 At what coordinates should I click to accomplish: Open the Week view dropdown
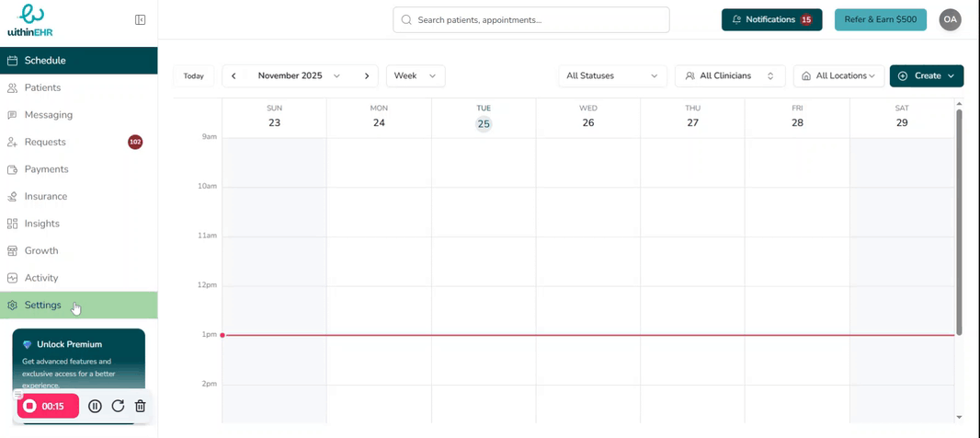pyautogui.click(x=416, y=76)
